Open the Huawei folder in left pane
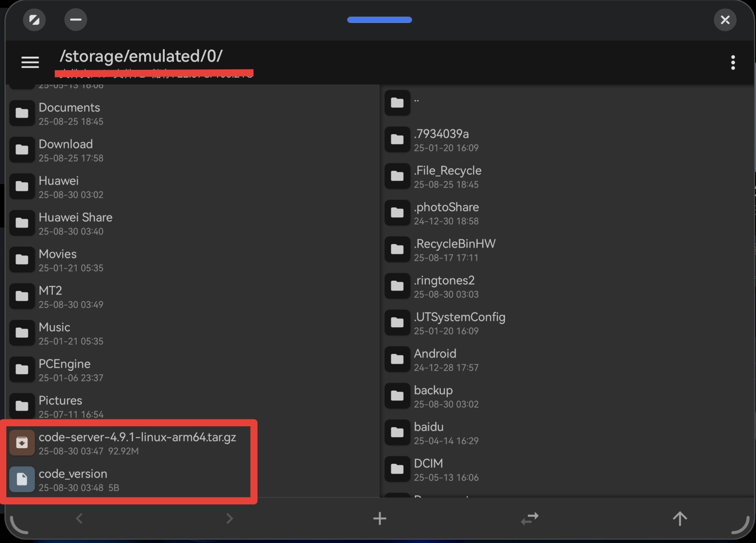This screenshot has width=756, height=543. click(193, 187)
